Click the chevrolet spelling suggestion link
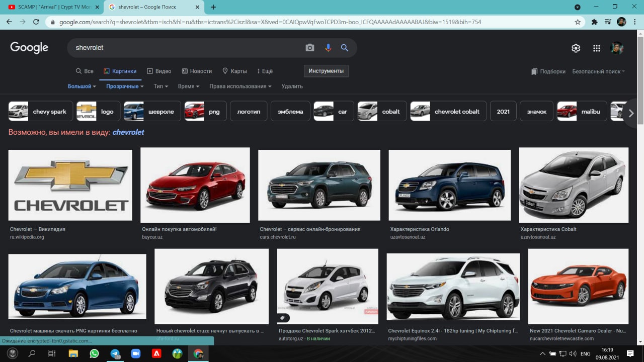The width and height of the screenshot is (644, 362). [x=128, y=132]
